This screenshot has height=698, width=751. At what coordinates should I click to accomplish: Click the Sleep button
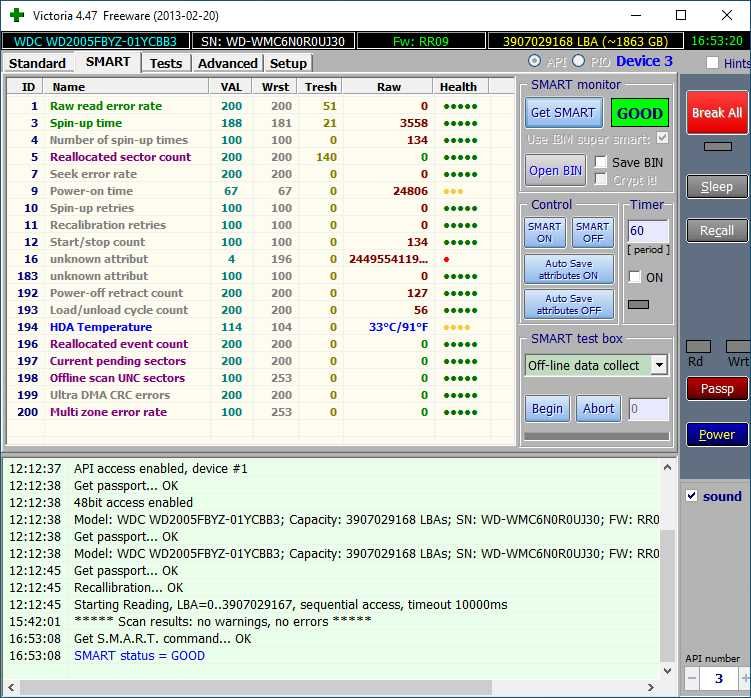pos(717,186)
